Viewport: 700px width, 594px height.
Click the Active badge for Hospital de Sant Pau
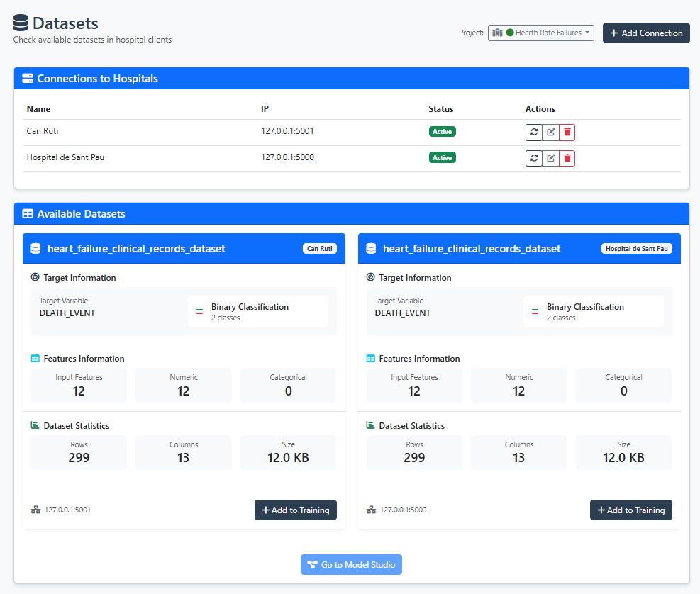point(442,157)
